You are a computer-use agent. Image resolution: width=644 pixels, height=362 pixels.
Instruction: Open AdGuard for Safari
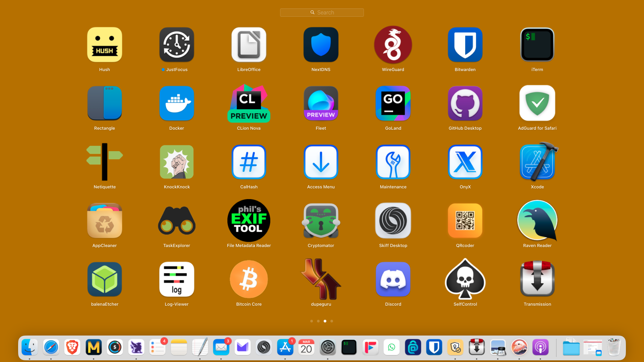537,103
